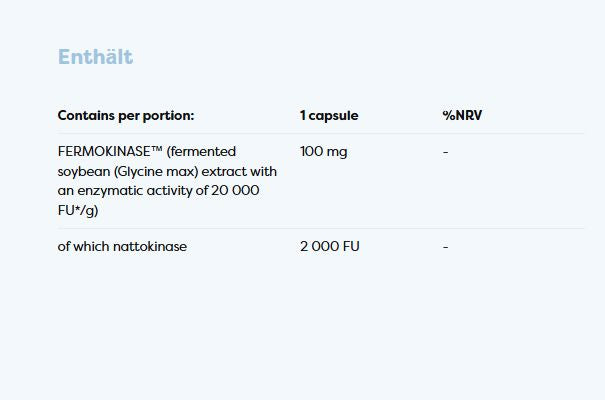Select the 100 mg amount value
The width and height of the screenshot is (605, 400).
point(323,152)
